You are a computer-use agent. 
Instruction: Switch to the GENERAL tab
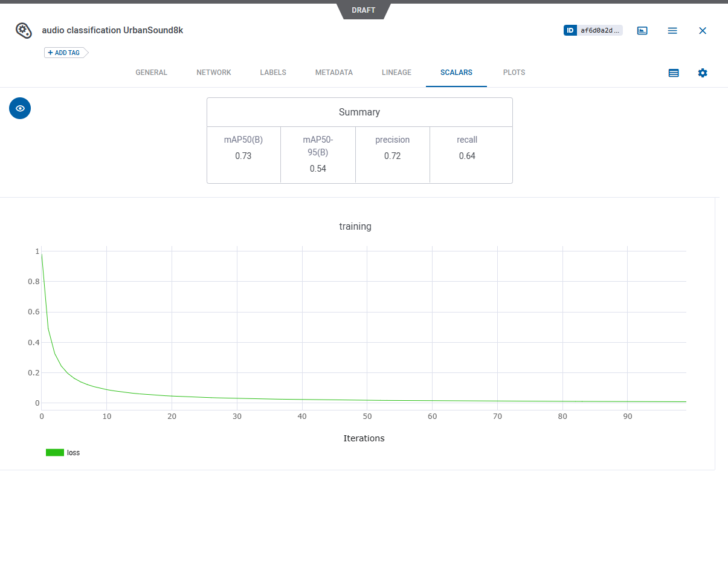click(x=151, y=73)
